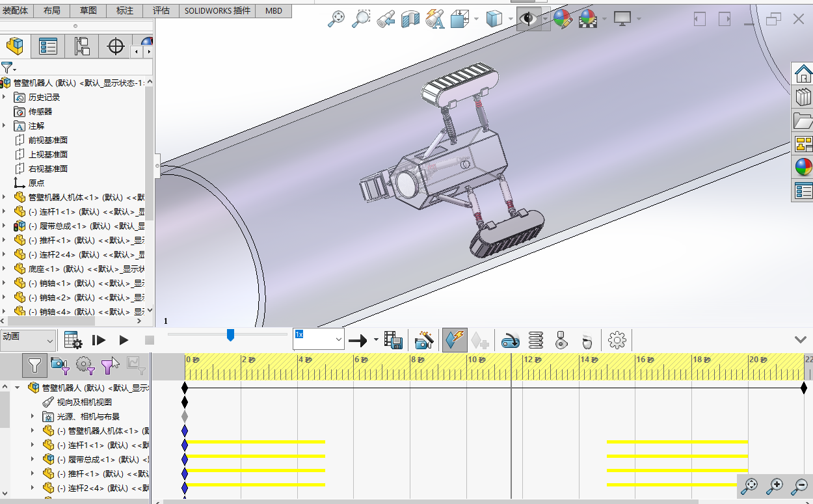The image size is (813, 504).
Task: Select 前视基准面 in the feature tree
Action: [x=47, y=140]
